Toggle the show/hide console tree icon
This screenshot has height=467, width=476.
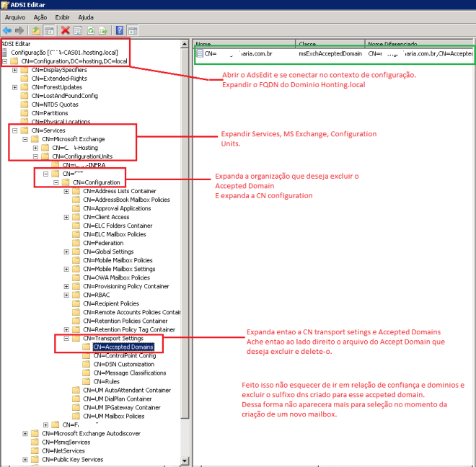49,30
